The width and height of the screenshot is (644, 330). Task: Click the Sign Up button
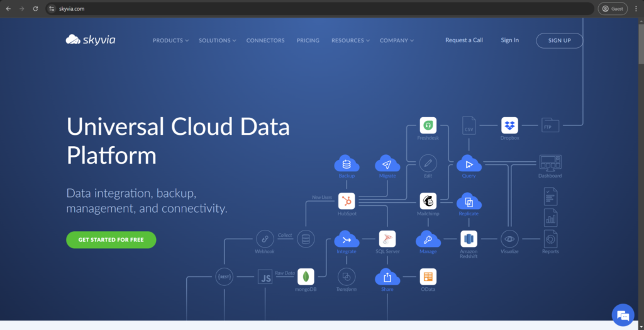pyautogui.click(x=559, y=40)
